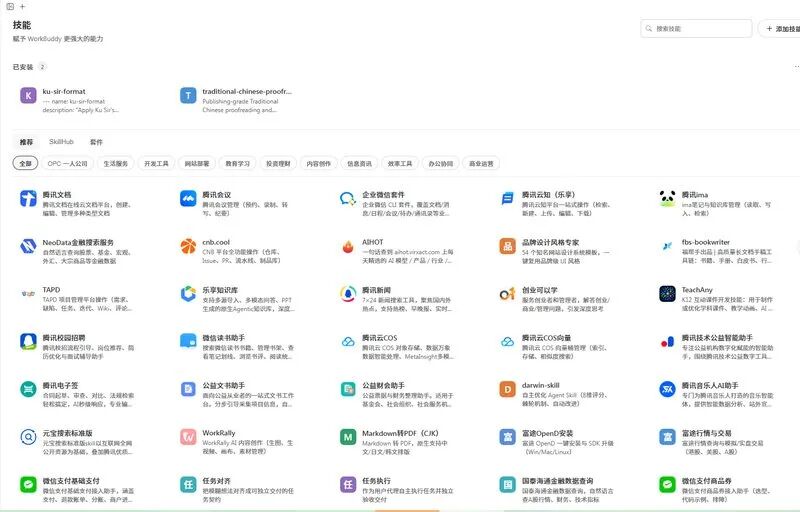Filter by 内容创作 category

coord(319,164)
